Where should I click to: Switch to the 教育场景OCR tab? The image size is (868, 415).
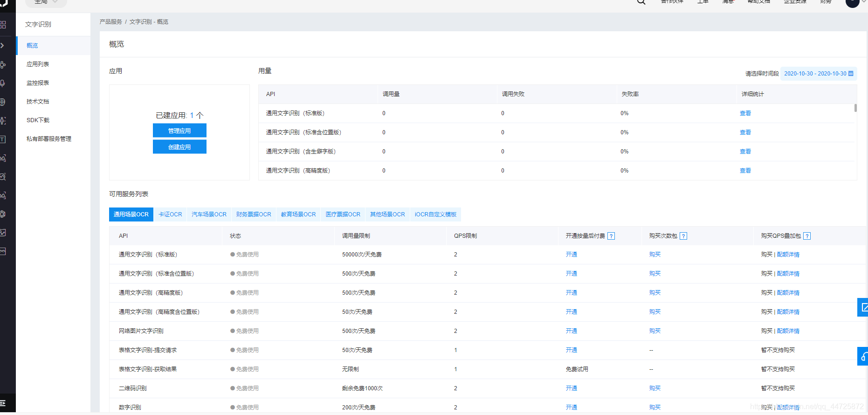[298, 214]
